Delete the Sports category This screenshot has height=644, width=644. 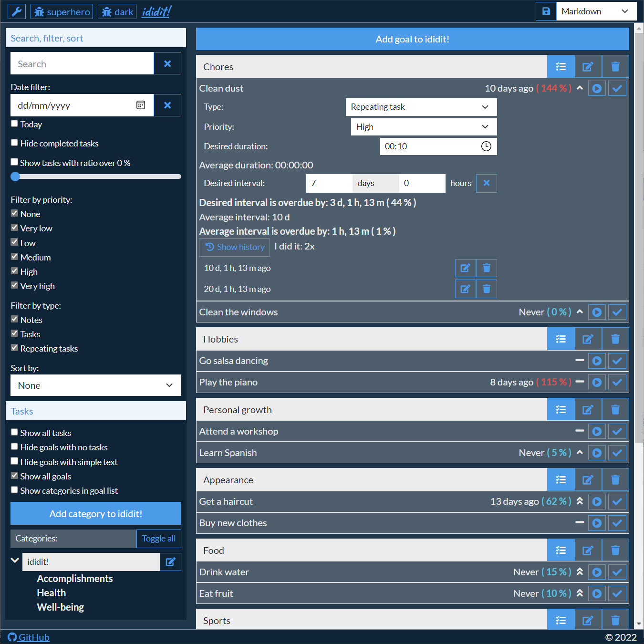coord(615,620)
